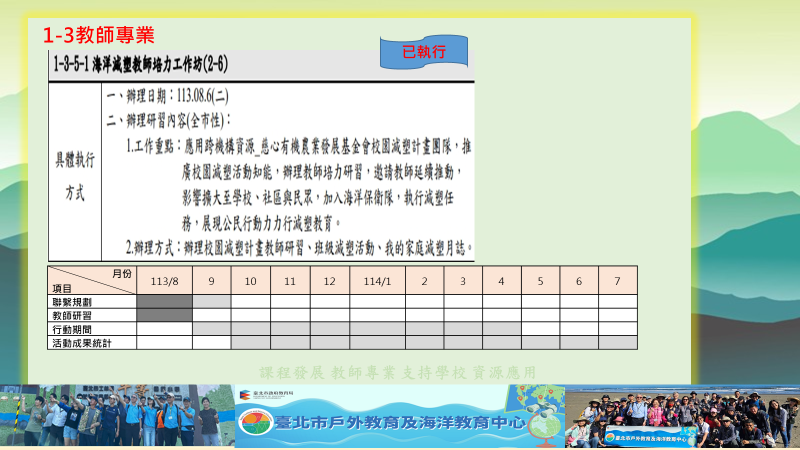This screenshot has height=450, width=800.
Task: Click the 具體執行方式 row label
Action: pyautogui.click(x=75, y=176)
